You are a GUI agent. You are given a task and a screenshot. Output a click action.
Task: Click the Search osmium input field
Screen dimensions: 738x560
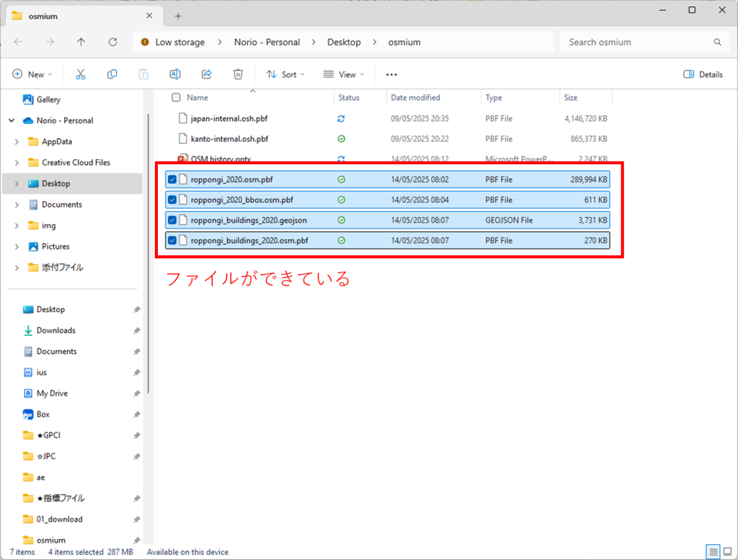point(638,43)
